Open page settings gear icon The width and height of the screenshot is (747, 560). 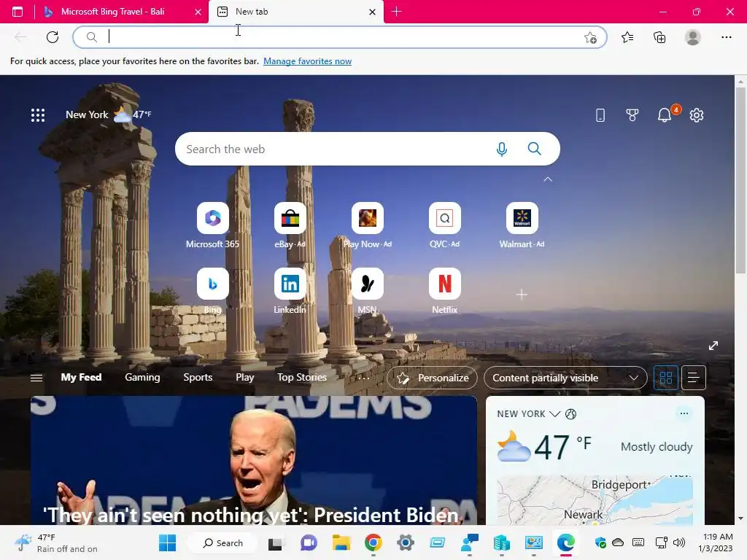click(697, 114)
